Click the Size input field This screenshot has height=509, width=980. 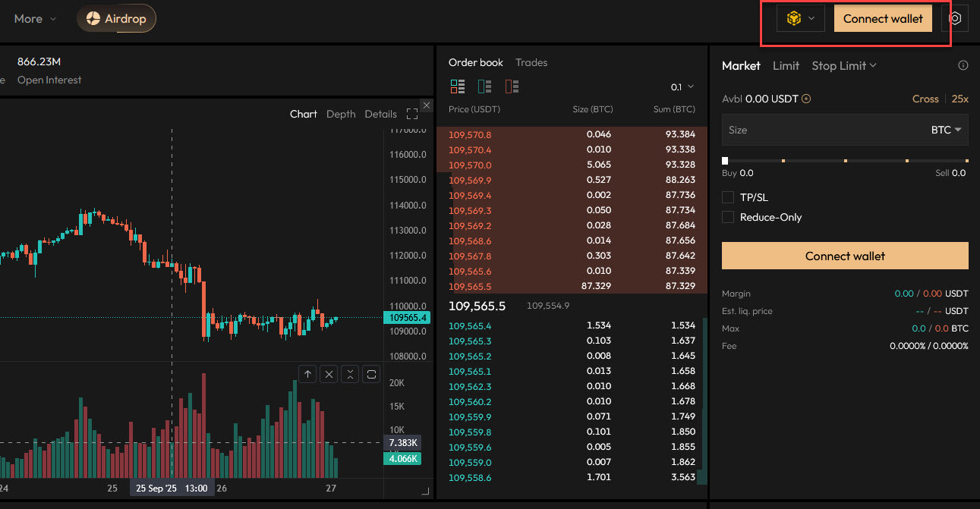pos(820,130)
